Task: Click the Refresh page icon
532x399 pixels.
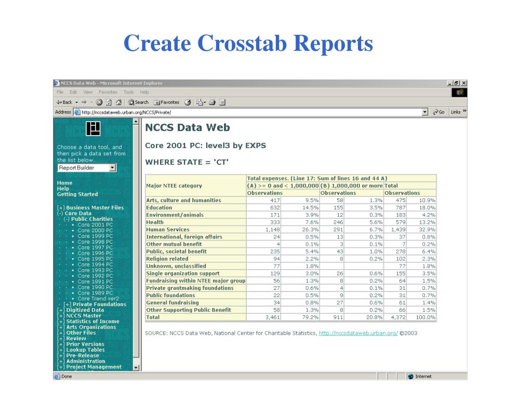Action: pyautogui.click(x=109, y=102)
